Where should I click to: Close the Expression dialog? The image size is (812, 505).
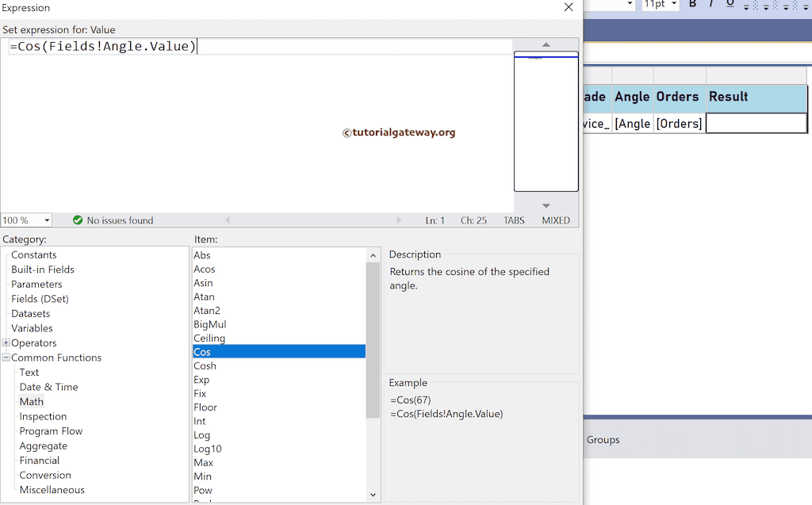569,7
